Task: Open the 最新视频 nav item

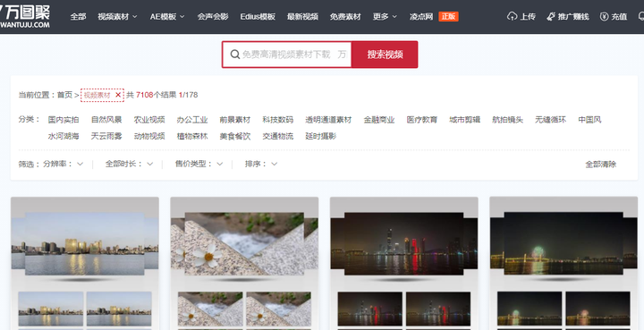Action: pyautogui.click(x=302, y=16)
